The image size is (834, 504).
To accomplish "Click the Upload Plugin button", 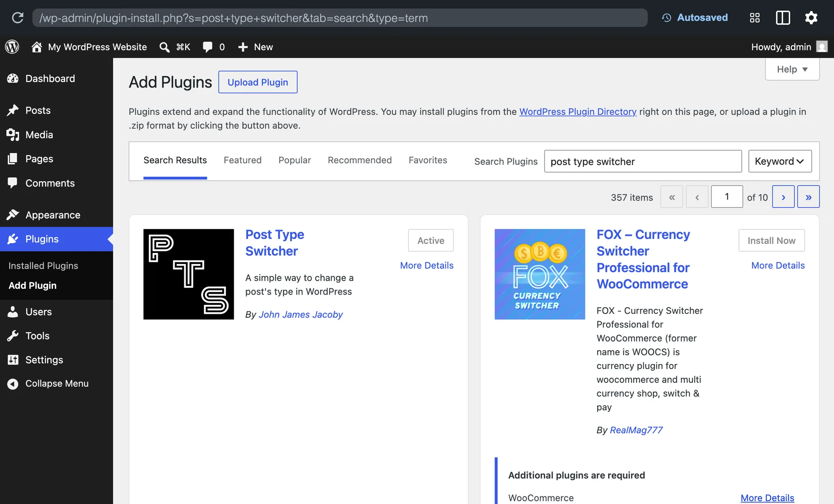I will [x=258, y=82].
